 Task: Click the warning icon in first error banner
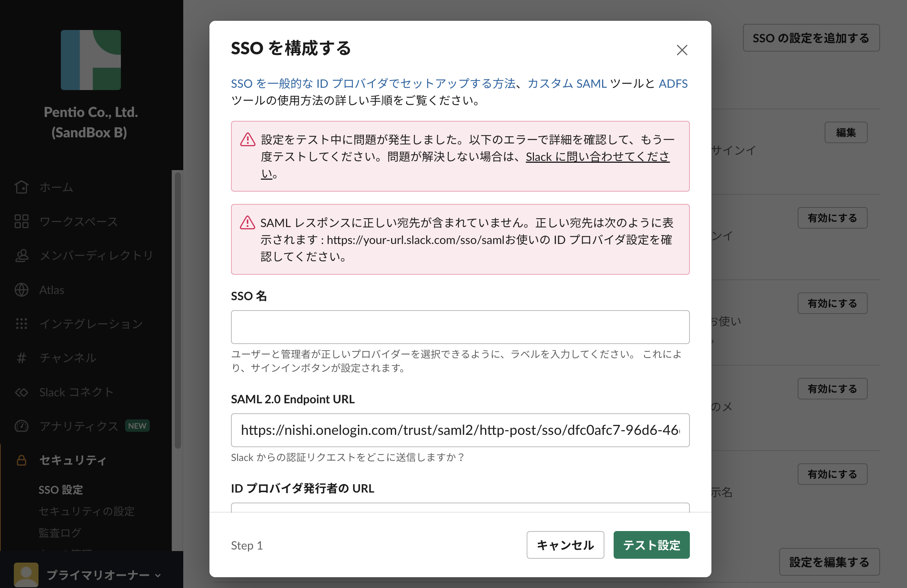(x=248, y=139)
